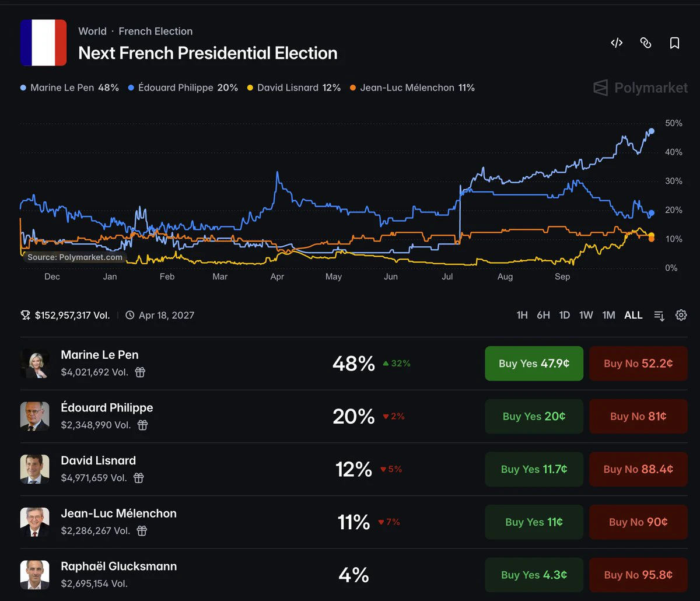
Task: Open the French Election category link
Action: [x=156, y=32]
